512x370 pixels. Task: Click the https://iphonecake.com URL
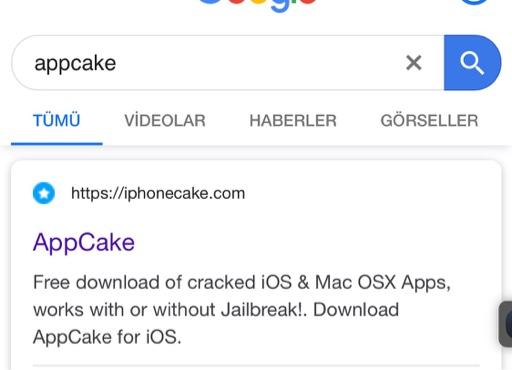coord(158,193)
